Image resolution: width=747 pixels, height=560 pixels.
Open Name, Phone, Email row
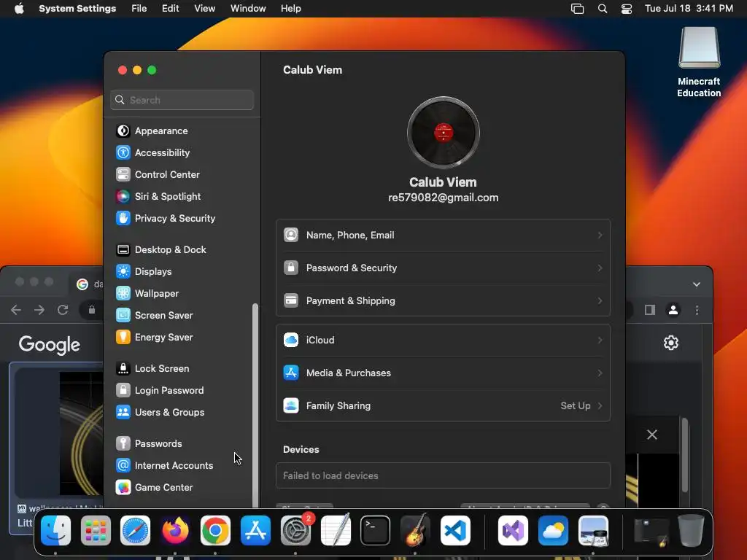point(443,236)
